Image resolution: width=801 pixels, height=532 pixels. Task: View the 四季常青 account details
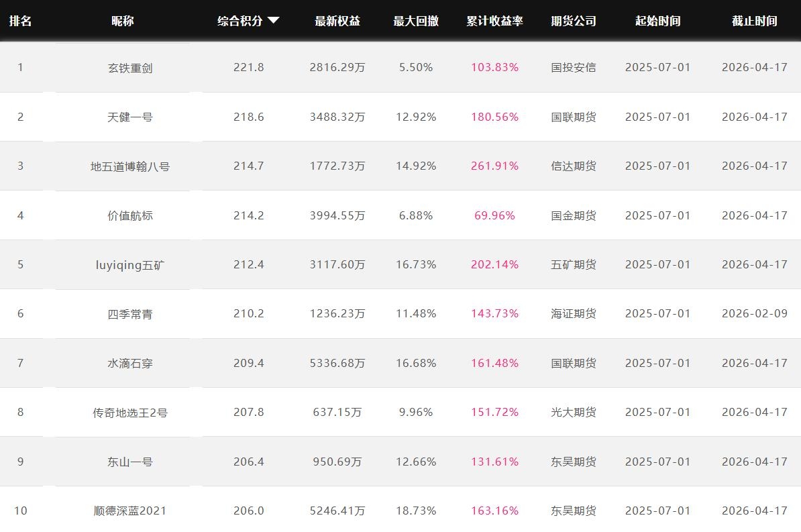pos(130,314)
